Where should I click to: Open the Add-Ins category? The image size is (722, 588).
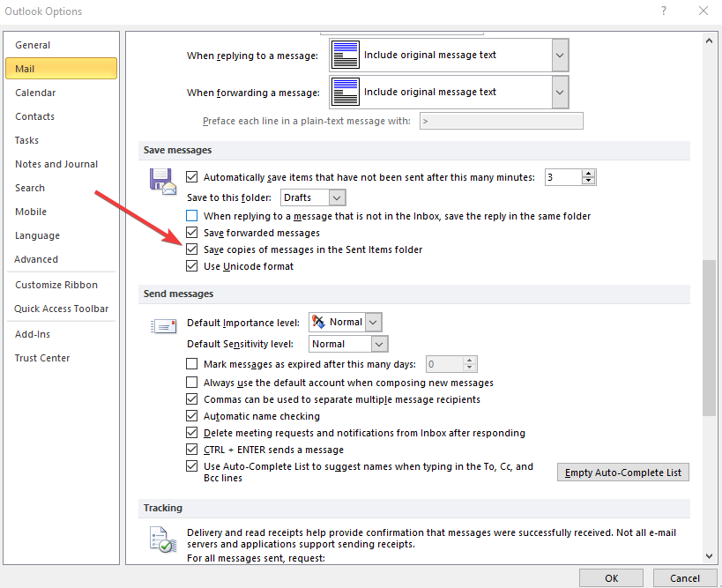pyautogui.click(x=61, y=334)
